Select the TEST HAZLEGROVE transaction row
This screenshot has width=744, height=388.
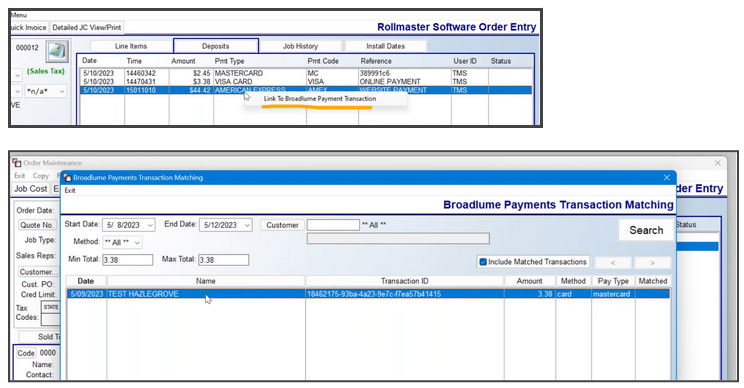click(368, 294)
